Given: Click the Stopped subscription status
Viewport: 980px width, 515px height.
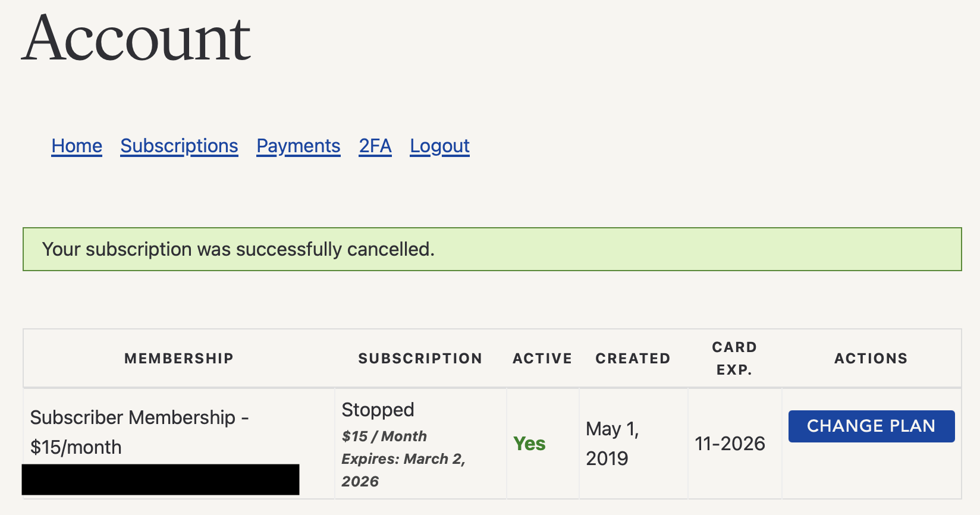Looking at the screenshot, I should click(x=378, y=410).
